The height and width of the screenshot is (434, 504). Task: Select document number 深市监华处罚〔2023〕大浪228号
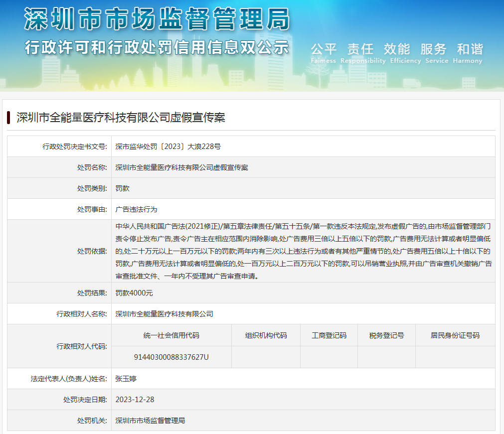coord(168,146)
